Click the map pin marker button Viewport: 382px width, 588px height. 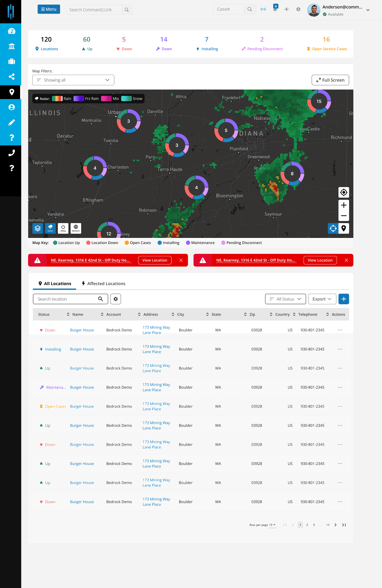(343, 228)
